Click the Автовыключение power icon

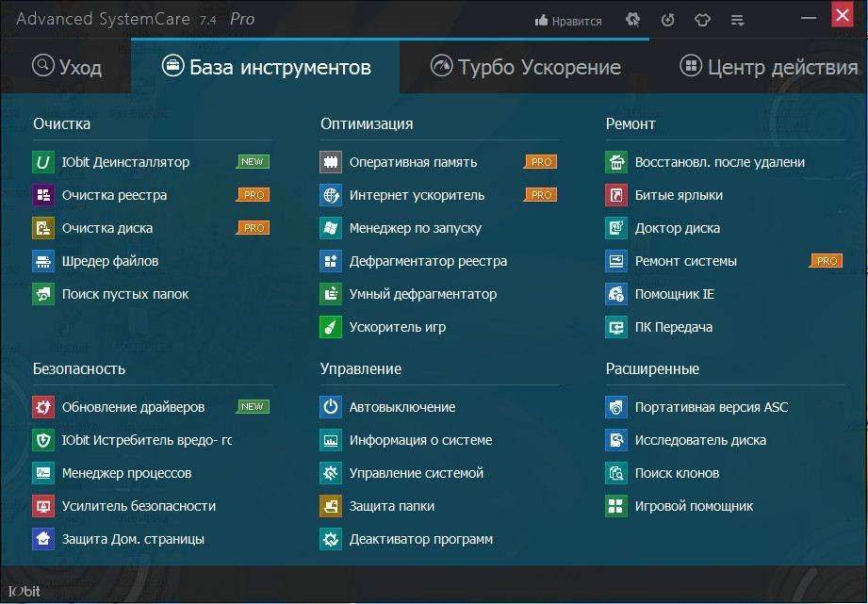point(331,407)
